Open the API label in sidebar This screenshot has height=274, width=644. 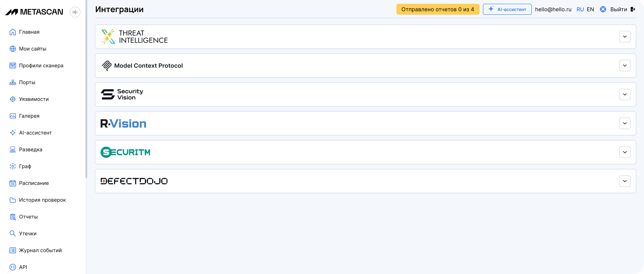coord(23,267)
